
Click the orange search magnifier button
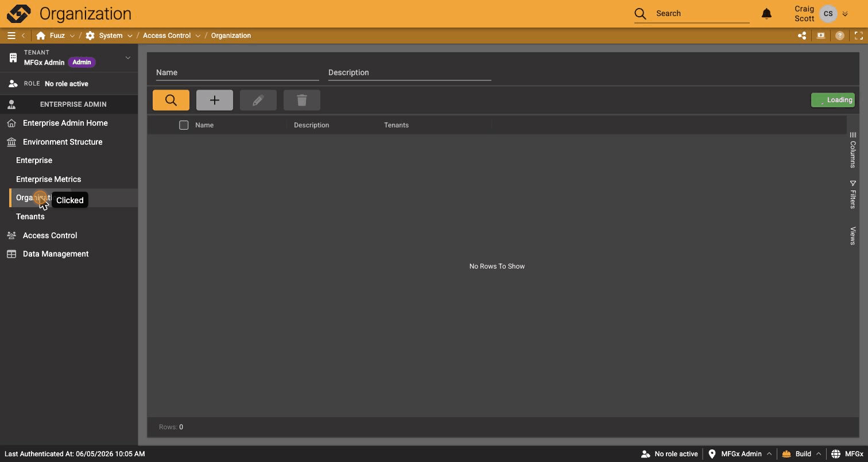click(171, 100)
